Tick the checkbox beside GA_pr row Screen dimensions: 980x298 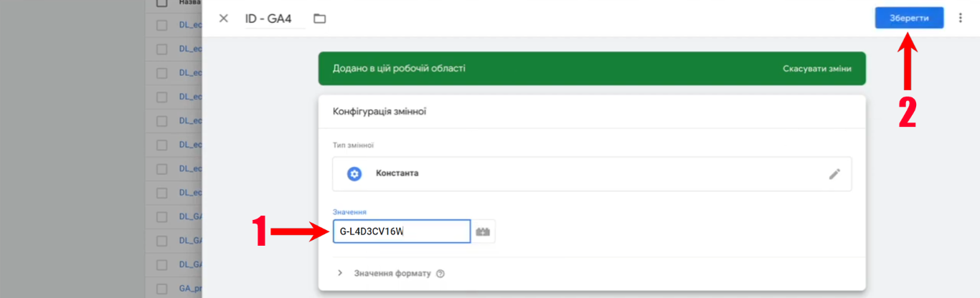click(x=162, y=289)
